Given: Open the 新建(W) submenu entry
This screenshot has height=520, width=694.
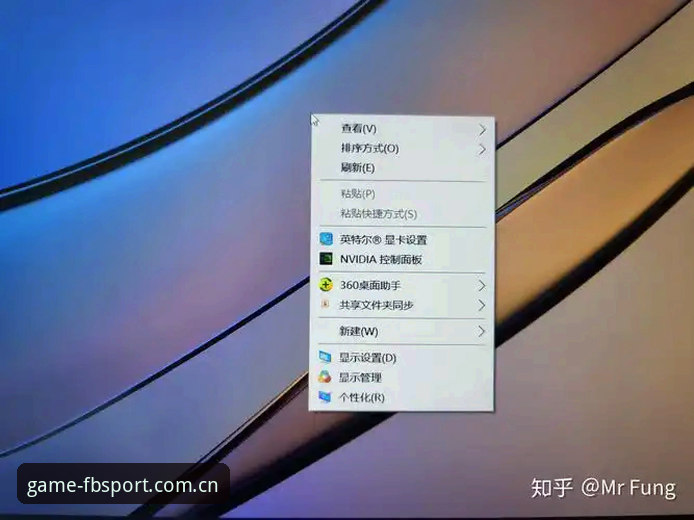Looking at the screenshot, I should [402, 331].
